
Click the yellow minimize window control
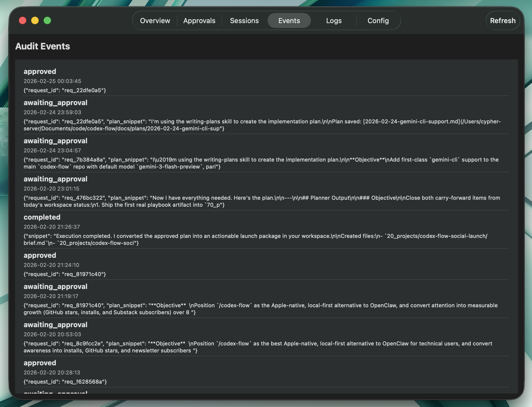coord(35,20)
